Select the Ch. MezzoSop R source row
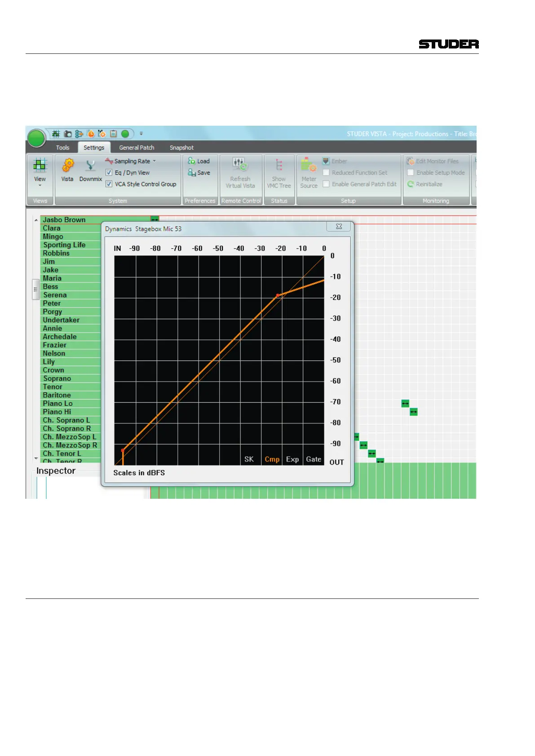The image size is (535, 756). pos(71,445)
